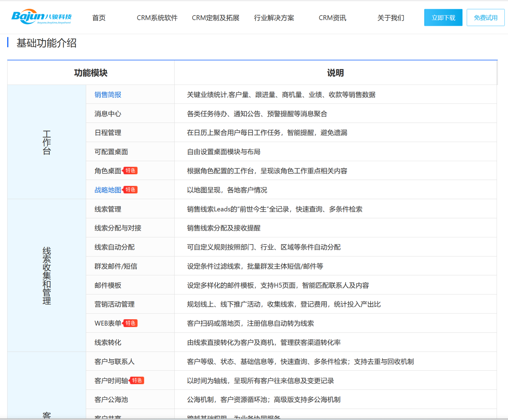Open the CRM系统软件 navigation menu
508x420 pixels.
[157, 18]
